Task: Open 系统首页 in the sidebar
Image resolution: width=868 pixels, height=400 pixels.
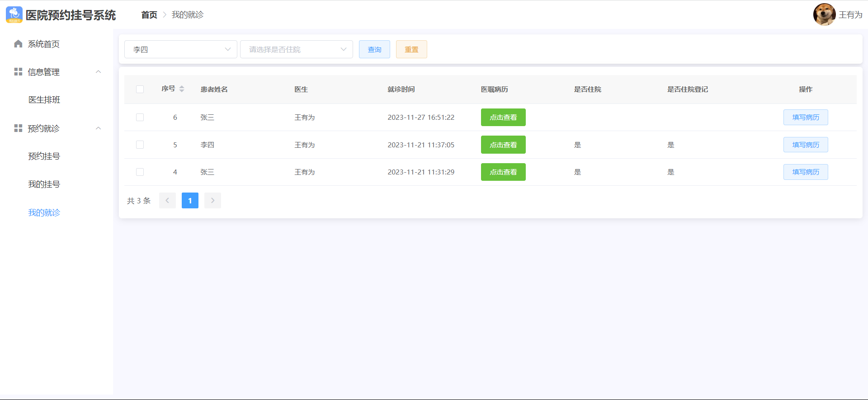Action: point(44,44)
